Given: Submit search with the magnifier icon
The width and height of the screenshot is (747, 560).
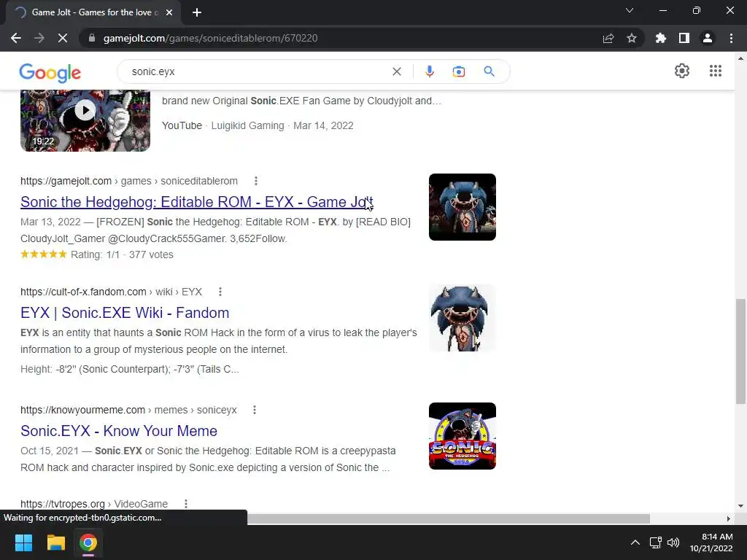Looking at the screenshot, I should click(489, 71).
